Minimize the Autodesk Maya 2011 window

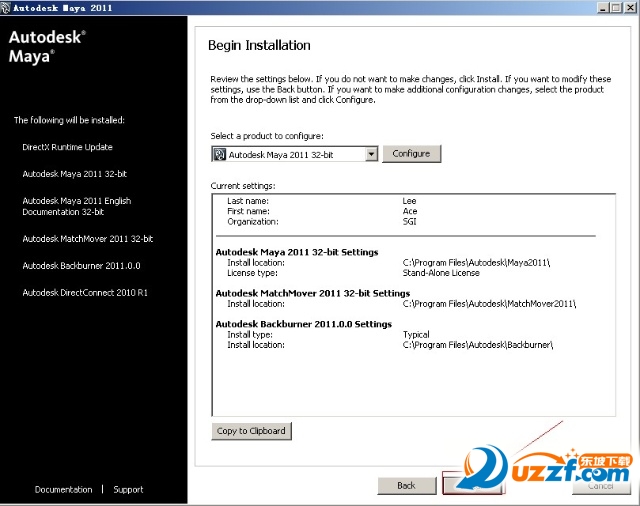tap(603, 8)
